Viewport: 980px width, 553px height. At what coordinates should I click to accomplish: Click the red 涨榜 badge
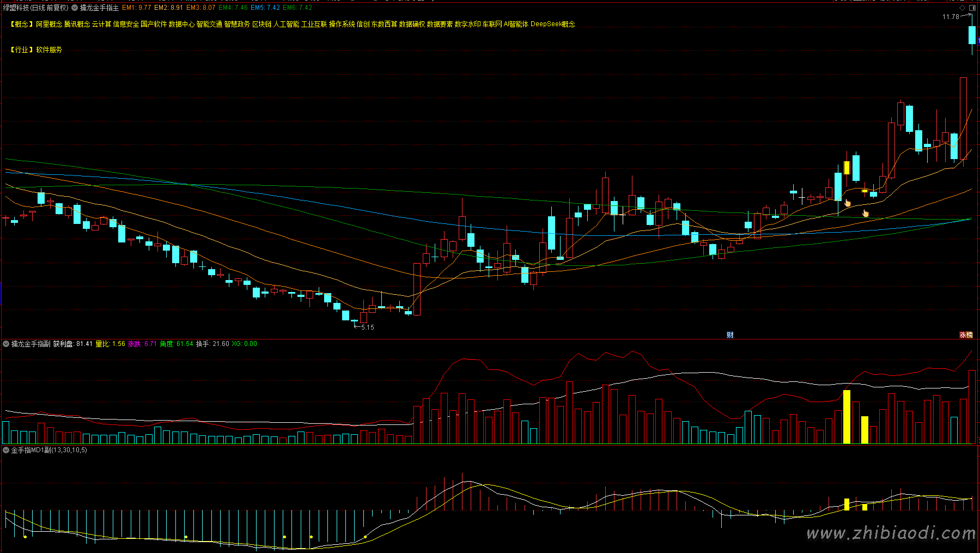coord(966,335)
